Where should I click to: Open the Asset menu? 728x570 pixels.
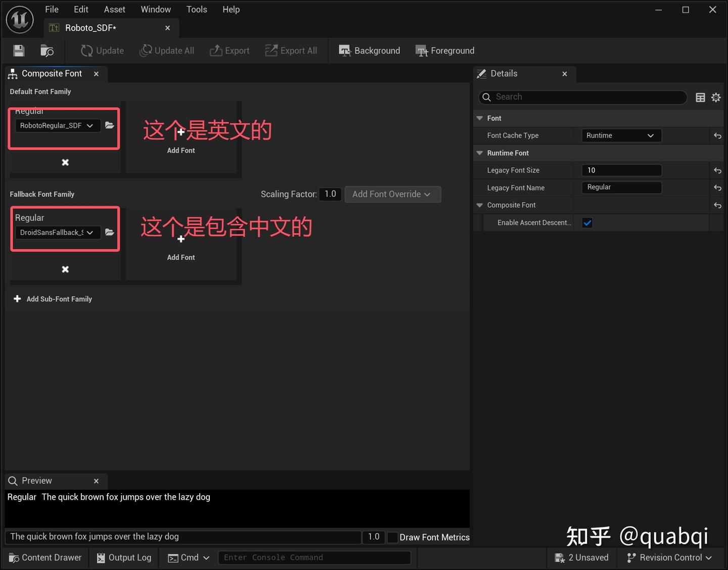pos(114,9)
